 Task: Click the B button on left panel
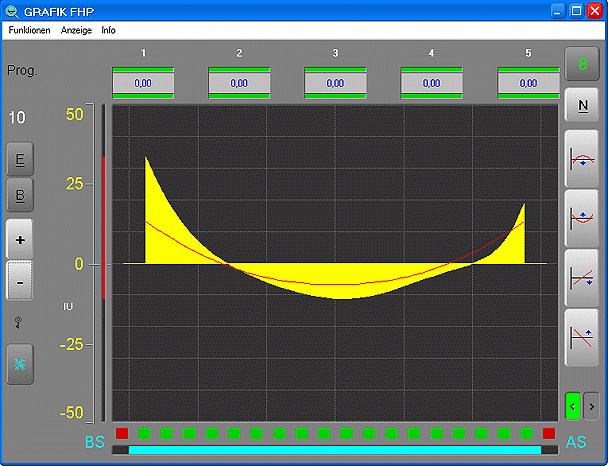pyautogui.click(x=20, y=195)
